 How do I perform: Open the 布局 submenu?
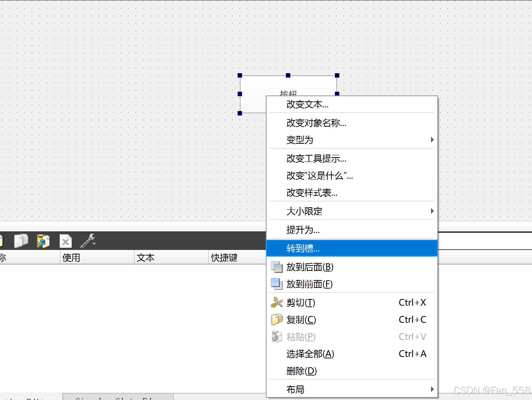pos(352,390)
